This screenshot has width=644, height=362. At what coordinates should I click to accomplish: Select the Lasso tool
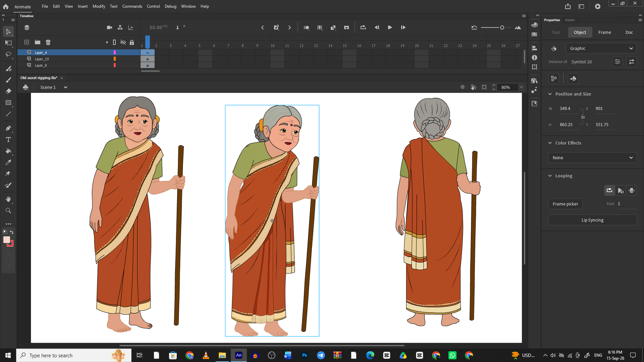pyautogui.click(x=8, y=54)
